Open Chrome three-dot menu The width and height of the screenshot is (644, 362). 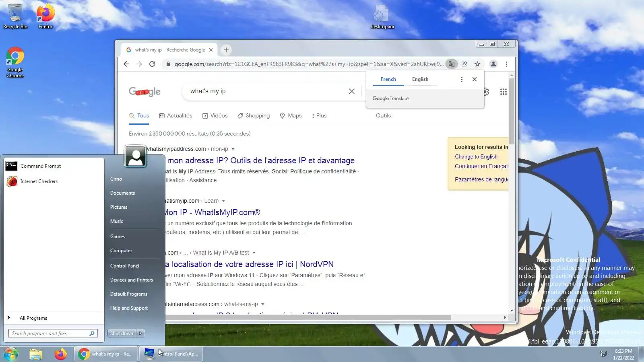[506, 64]
